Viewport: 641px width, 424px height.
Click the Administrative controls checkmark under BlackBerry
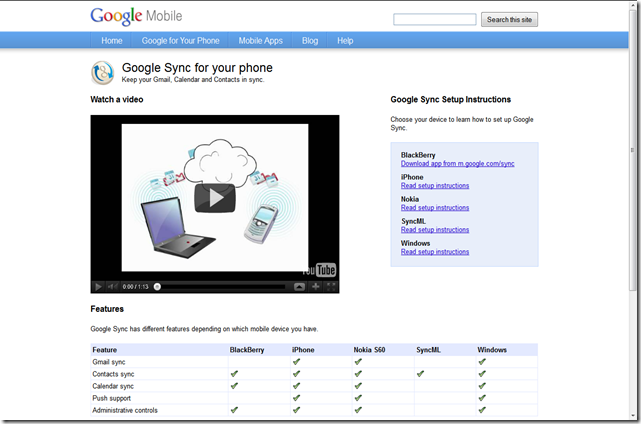click(x=234, y=410)
